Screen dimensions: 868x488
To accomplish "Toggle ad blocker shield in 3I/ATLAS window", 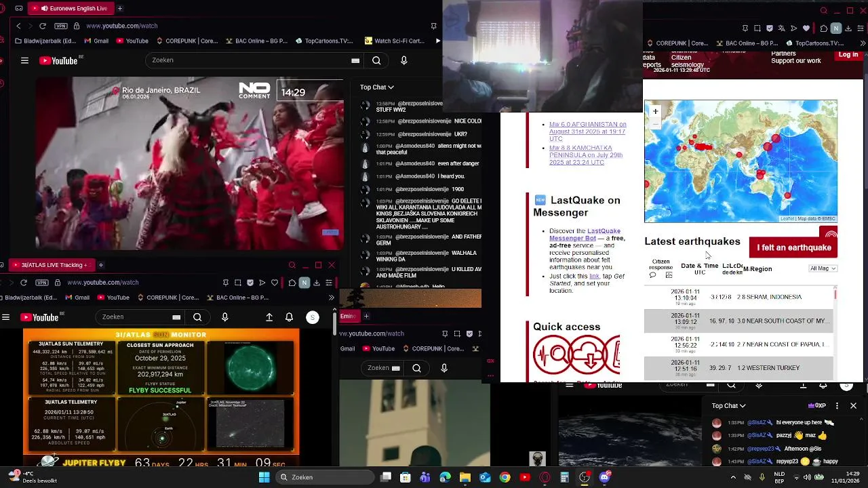I will tap(250, 283).
